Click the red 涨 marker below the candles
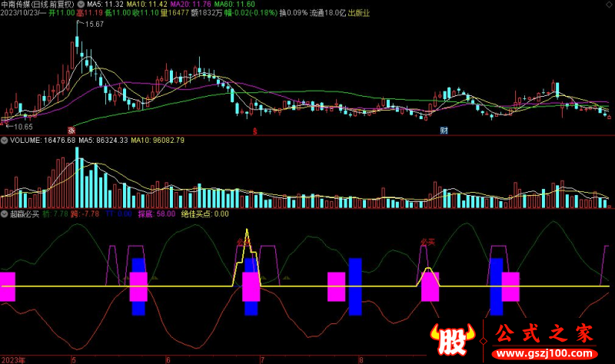615x364 pixels. coord(71,130)
